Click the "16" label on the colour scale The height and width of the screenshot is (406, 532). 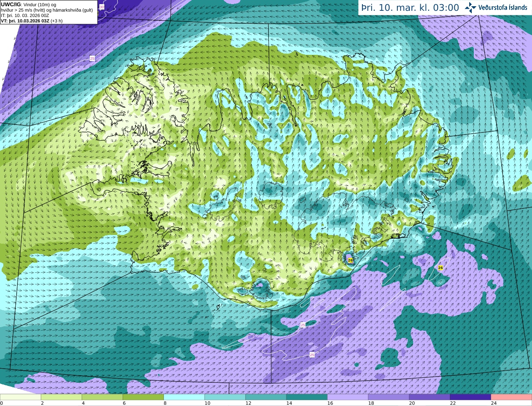(330, 403)
